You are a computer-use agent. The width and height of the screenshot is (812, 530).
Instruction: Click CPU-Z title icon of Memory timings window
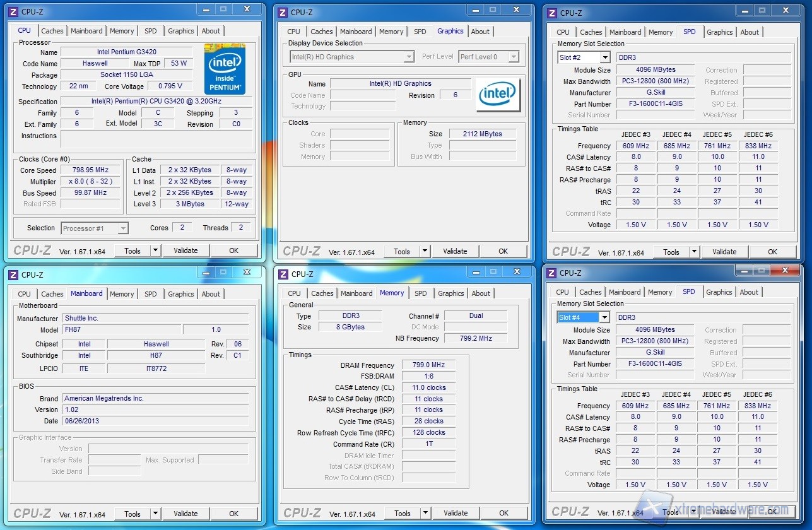coord(283,274)
